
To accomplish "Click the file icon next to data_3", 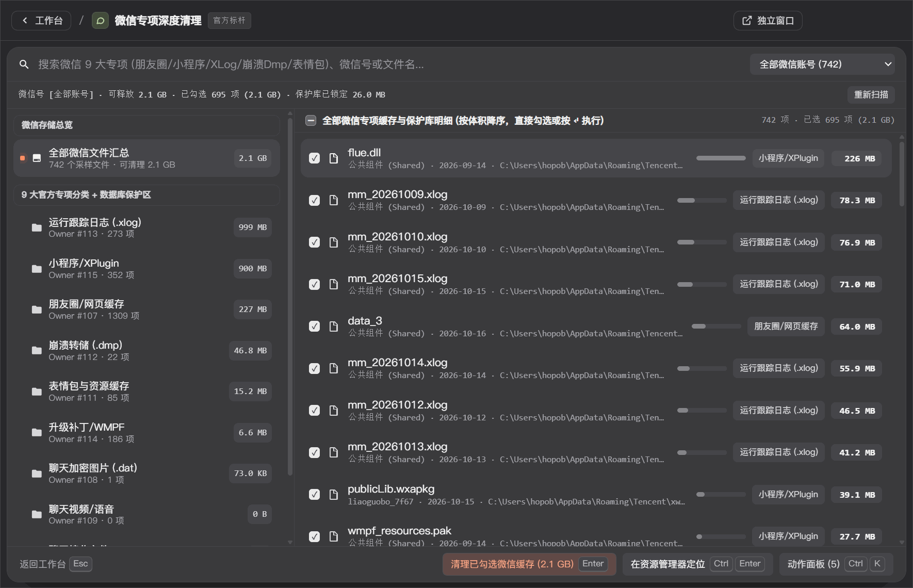I will pos(334,326).
